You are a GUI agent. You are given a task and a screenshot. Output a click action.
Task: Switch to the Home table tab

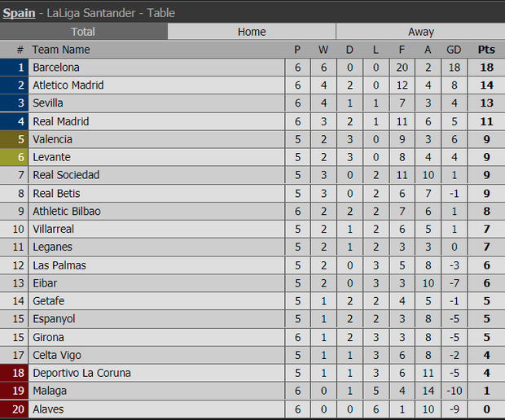pyautogui.click(x=252, y=32)
